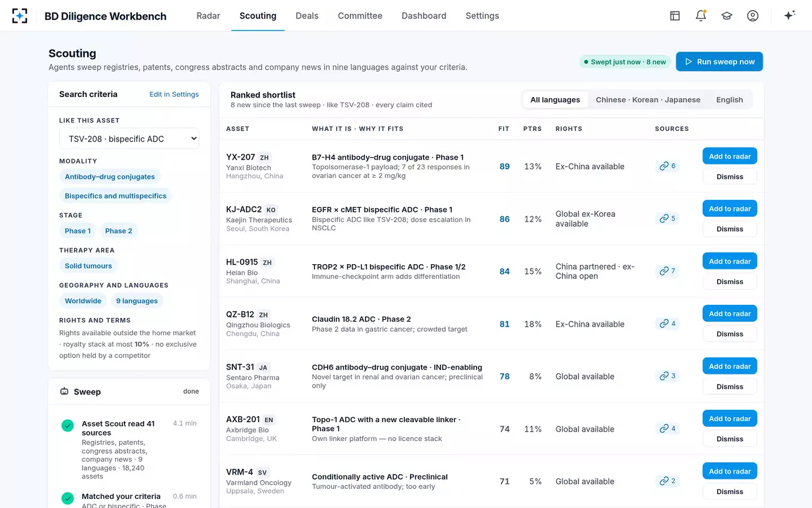Image resolution: width=812 pixels, height=508 pixels.
Task: Open the 5 sources link for KJ-ADC2
Action: 667,218
